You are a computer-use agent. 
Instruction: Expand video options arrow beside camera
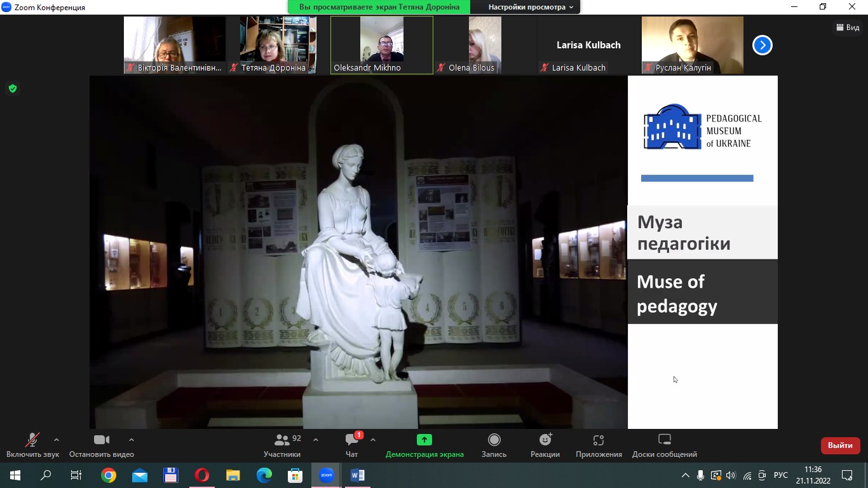132,440
